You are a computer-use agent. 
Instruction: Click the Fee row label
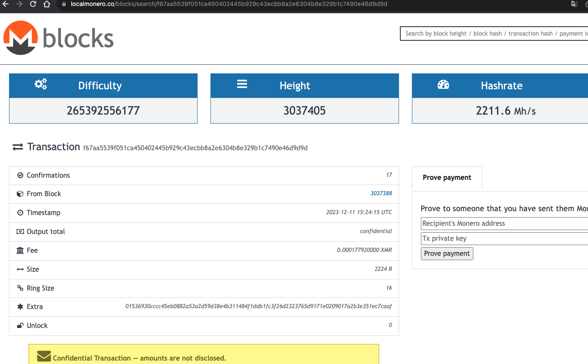click(32, 251)
